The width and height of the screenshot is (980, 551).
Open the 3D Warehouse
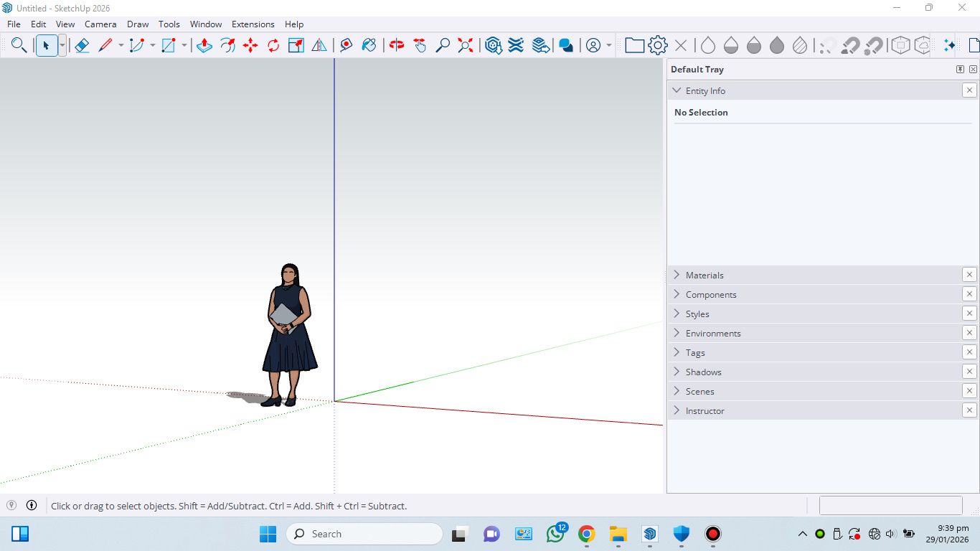coord(493,45)
